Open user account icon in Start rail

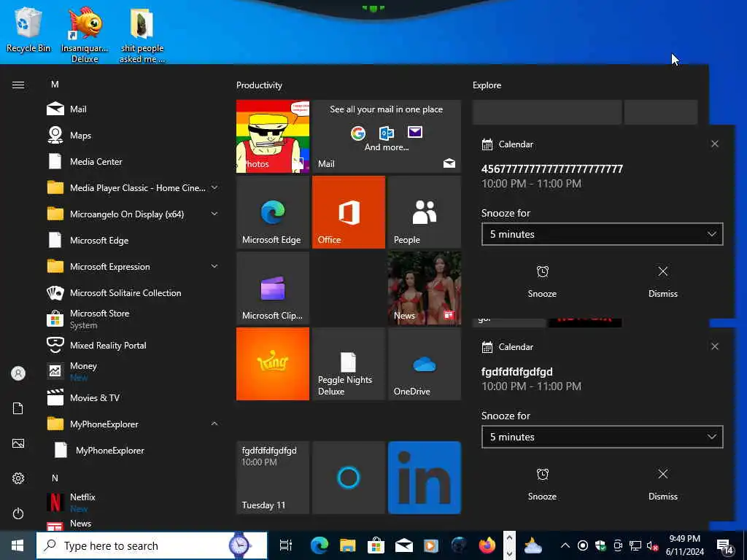click(x=18, y=373)
